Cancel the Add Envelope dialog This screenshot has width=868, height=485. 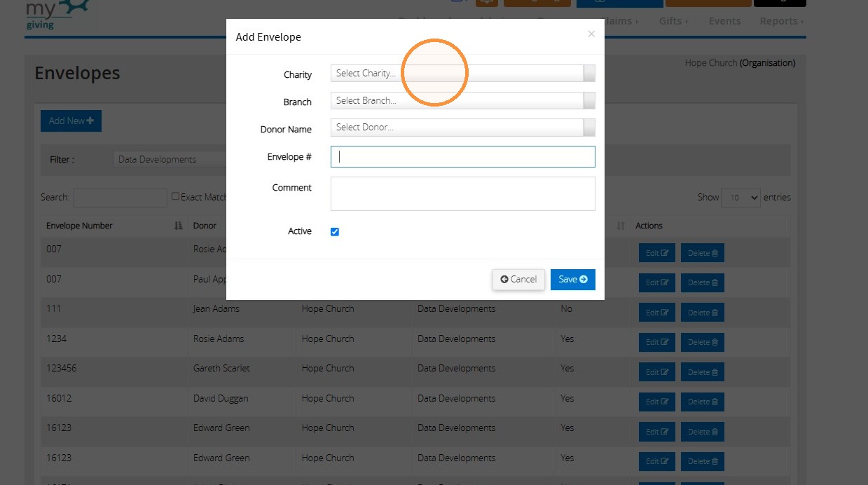click(x=518, y=279)
